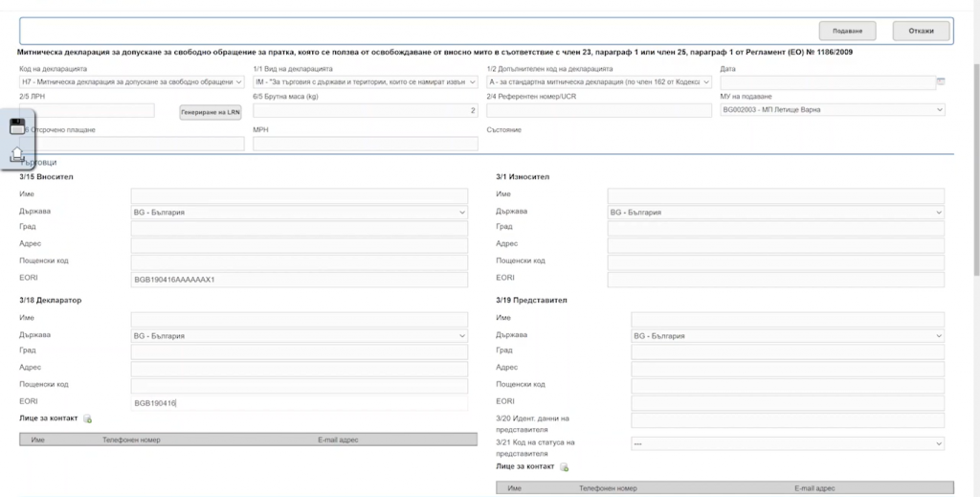Image resolution: width=980 pixels, height=497 pixels.
Task: Click the upload icon below the save icon
Action: tap(17, 153)
